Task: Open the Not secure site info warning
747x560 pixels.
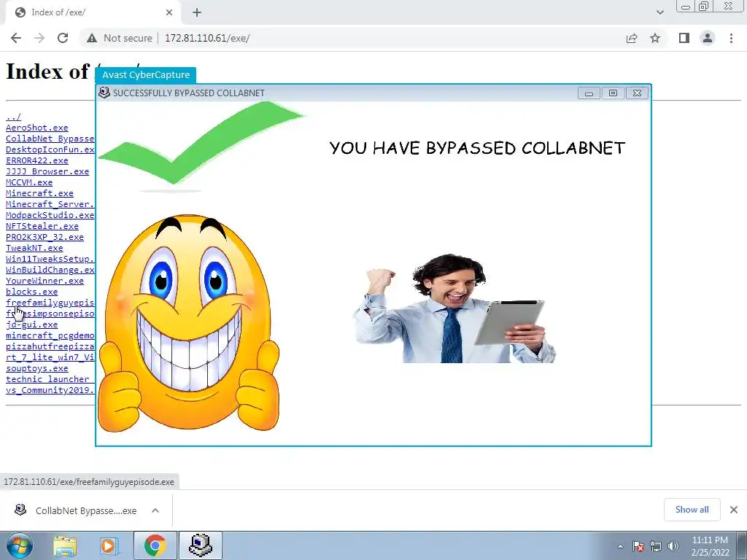Action: (119, 38)
